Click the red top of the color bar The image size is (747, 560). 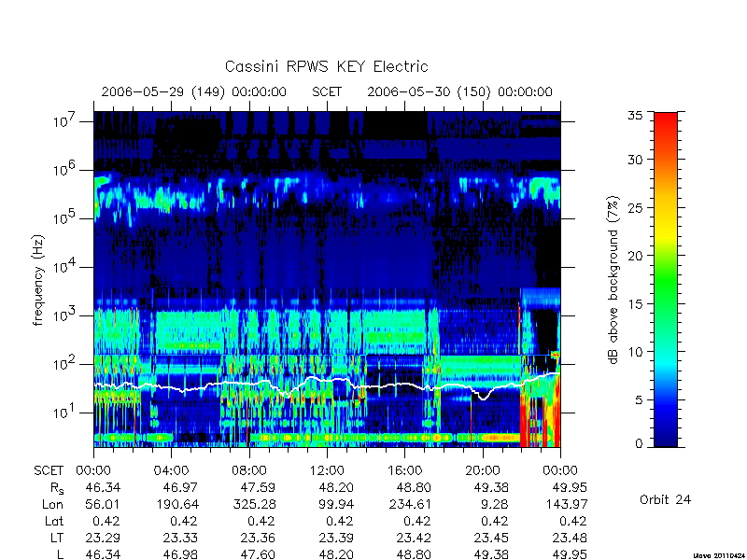pyautogui.click(x=666, y=123)
